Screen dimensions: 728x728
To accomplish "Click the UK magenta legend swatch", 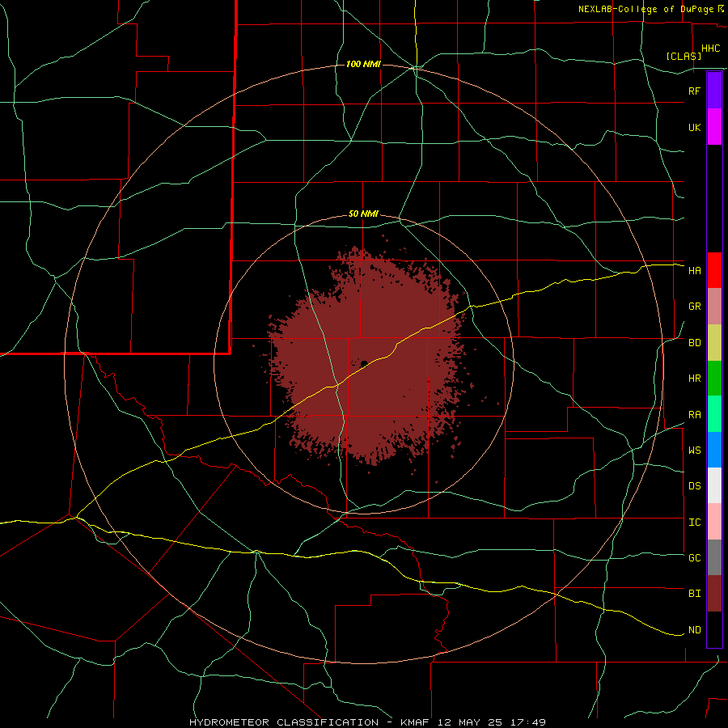I will (714, 127).
